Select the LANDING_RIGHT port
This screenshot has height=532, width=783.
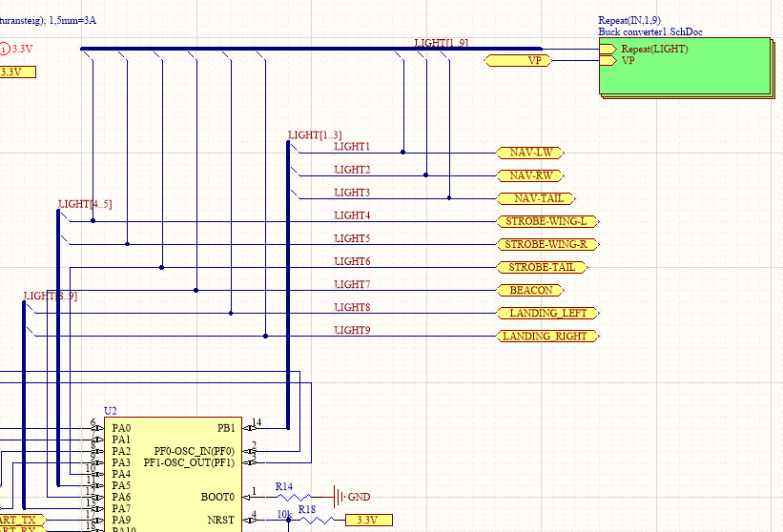547,337
